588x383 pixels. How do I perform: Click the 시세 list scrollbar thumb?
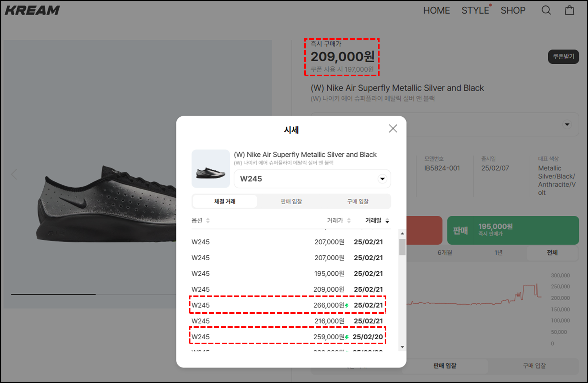[402, 247]
